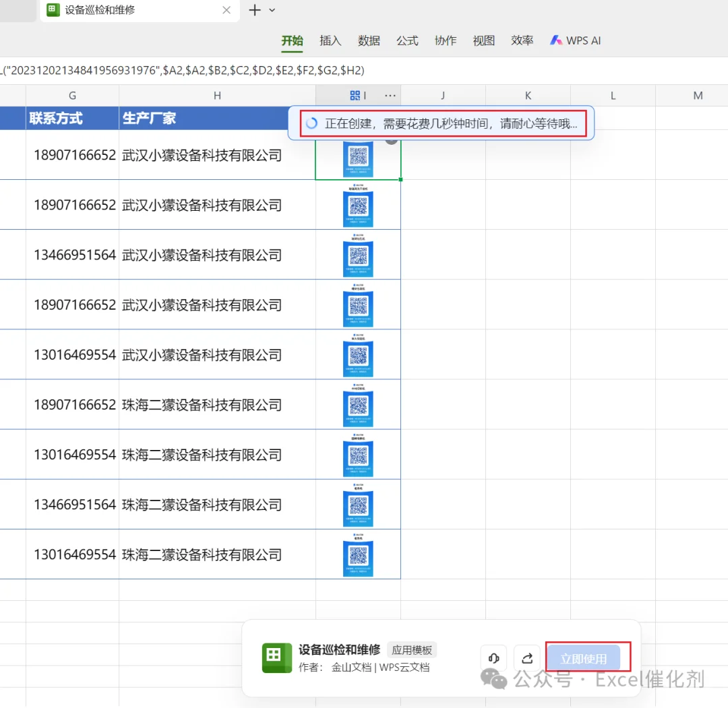The width and height of the screenshot is (728, 708).
Task: Click the third row QR code image
Action: (358, 255)
